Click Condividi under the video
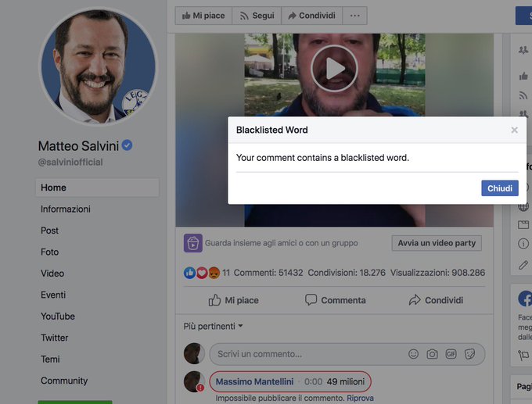 (x=436, y=300)
